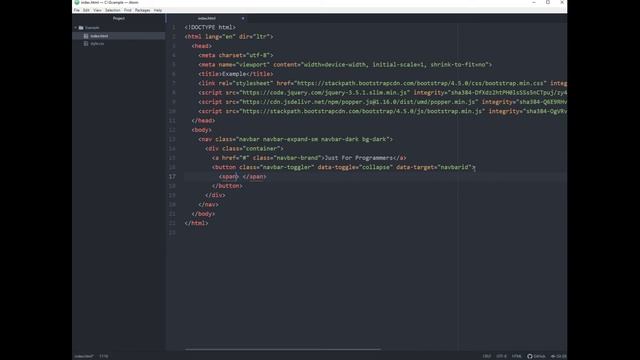This screenshot has width=640, height=360.
Task: Click the <!DOCTYPE html> line
Action: (210, 27)
